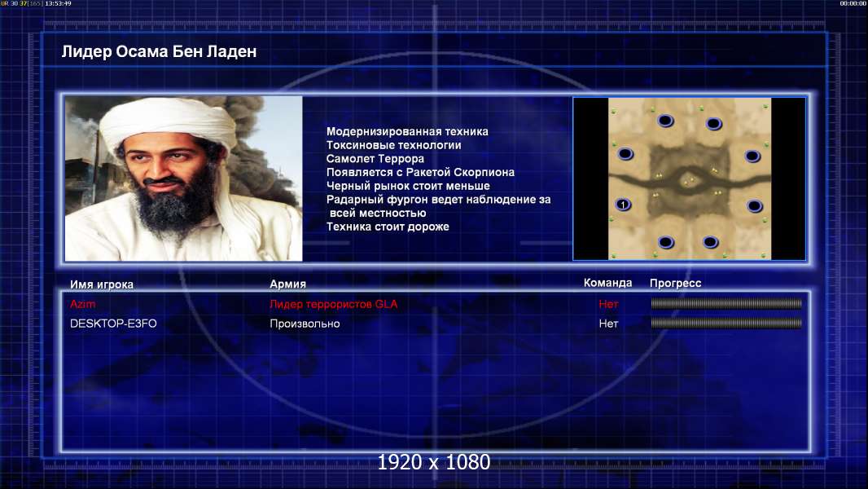Click the 'Прогресс' column header
868x489 pixels.
coord(675,283)
